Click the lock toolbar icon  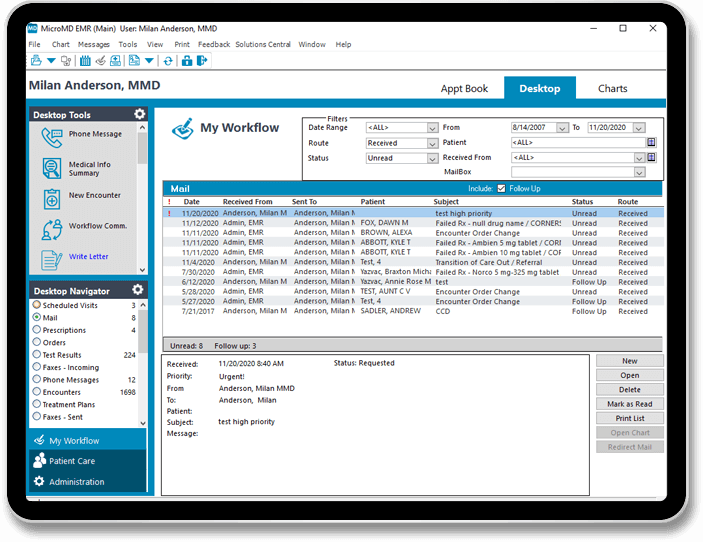(187, 61)
